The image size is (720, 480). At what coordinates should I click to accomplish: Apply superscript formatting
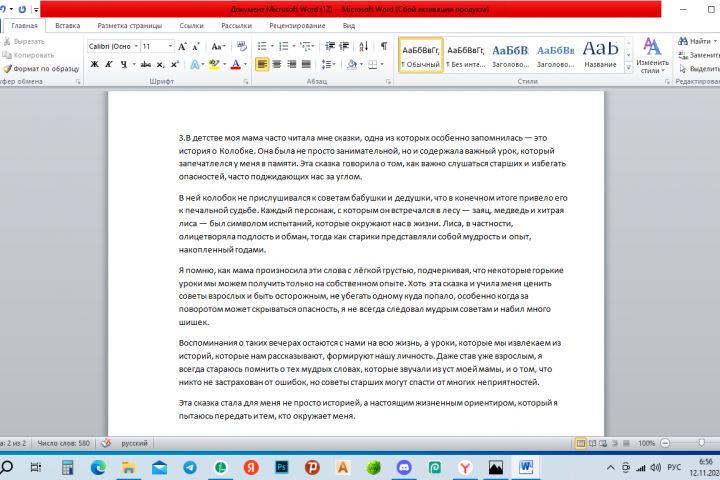(174, 64)
